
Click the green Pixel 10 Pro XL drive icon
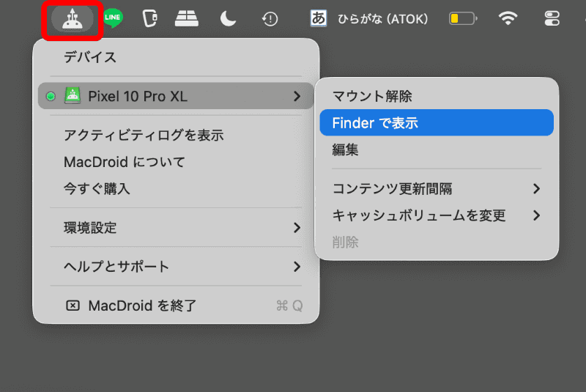[73, 96]
